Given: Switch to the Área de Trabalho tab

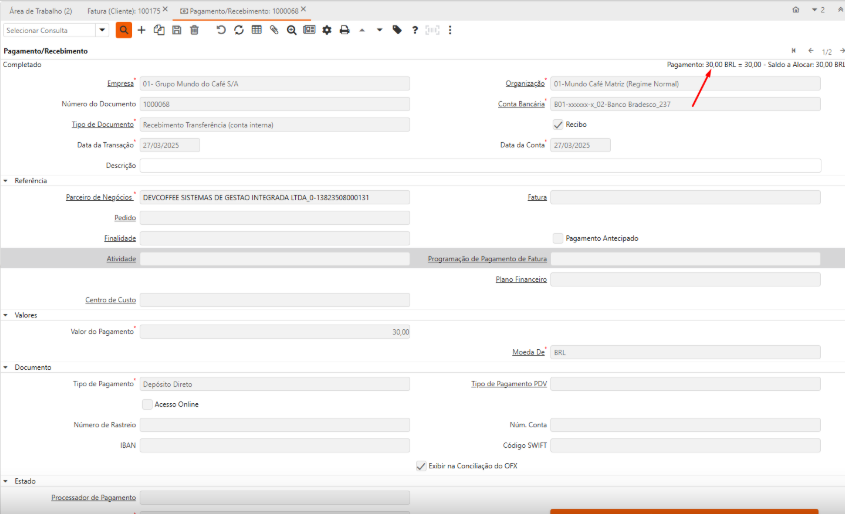Looking at the screenshot, I should coord(40,10).
